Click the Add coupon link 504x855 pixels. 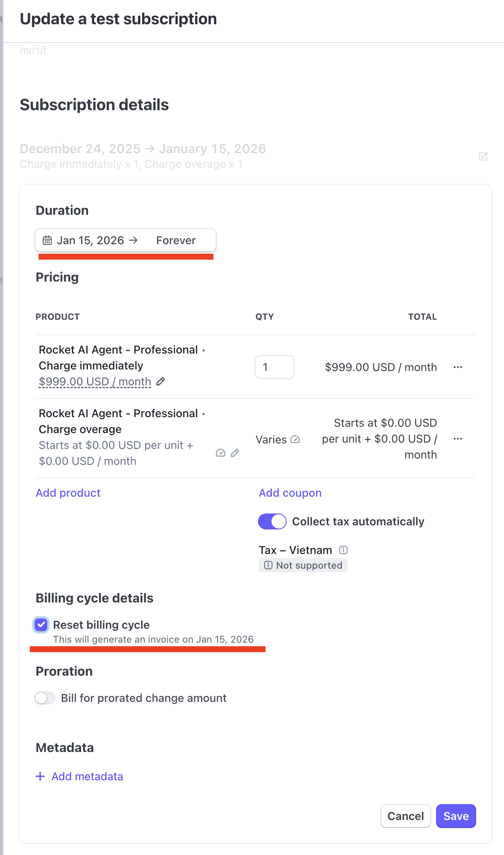click(290, 493)
